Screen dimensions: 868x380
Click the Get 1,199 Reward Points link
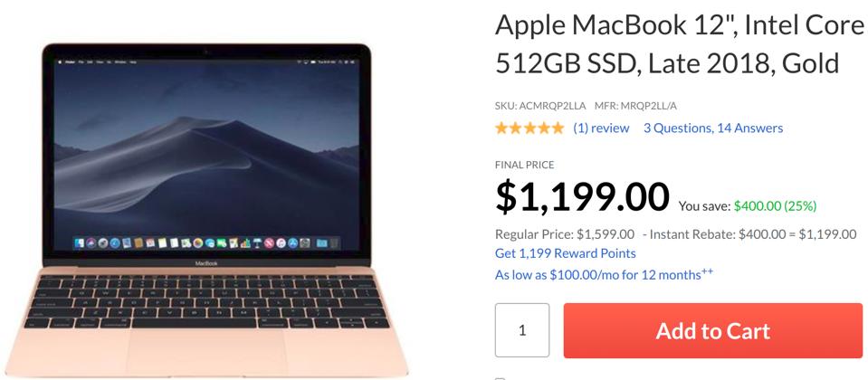[x=565, y=253]
